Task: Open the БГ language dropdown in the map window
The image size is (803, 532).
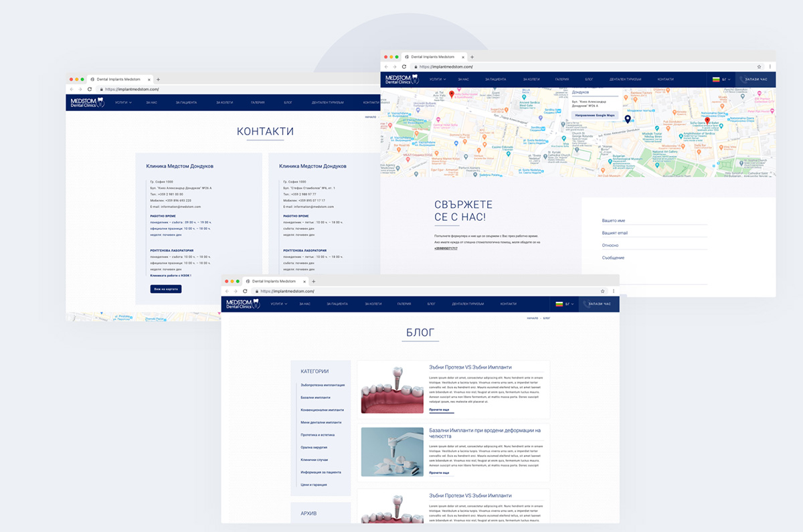Action: pos(722,80)
